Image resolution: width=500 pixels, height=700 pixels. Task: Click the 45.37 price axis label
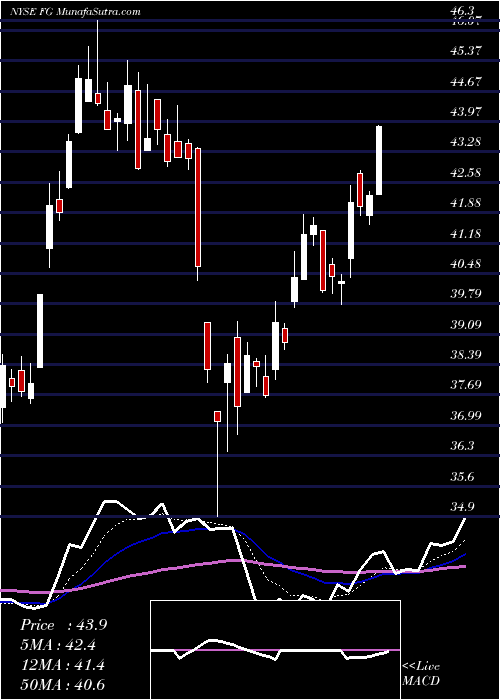[466, 51]
